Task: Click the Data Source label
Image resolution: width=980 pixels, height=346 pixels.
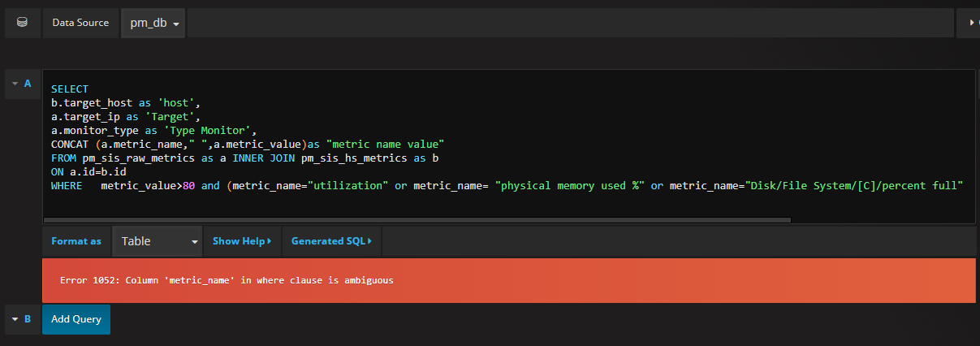Action: 80,23
